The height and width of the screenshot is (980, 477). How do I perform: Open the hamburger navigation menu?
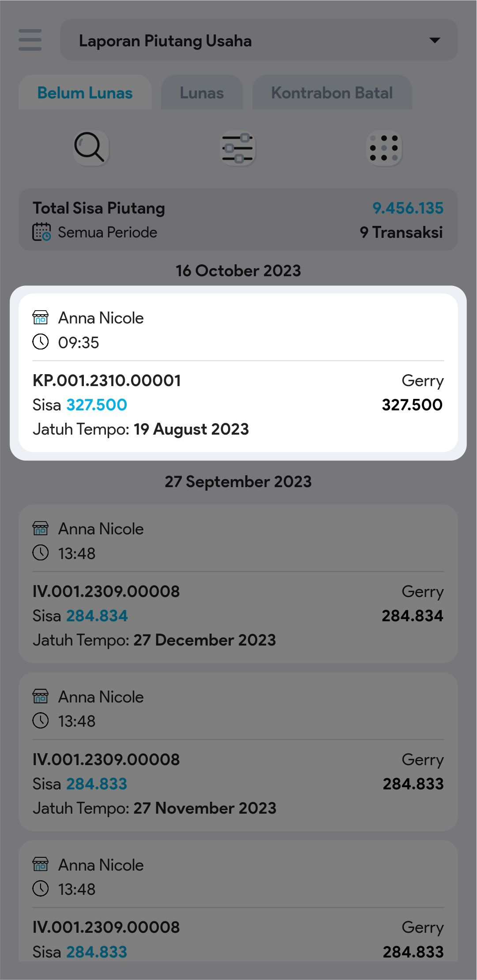click(x=30, y=40)
